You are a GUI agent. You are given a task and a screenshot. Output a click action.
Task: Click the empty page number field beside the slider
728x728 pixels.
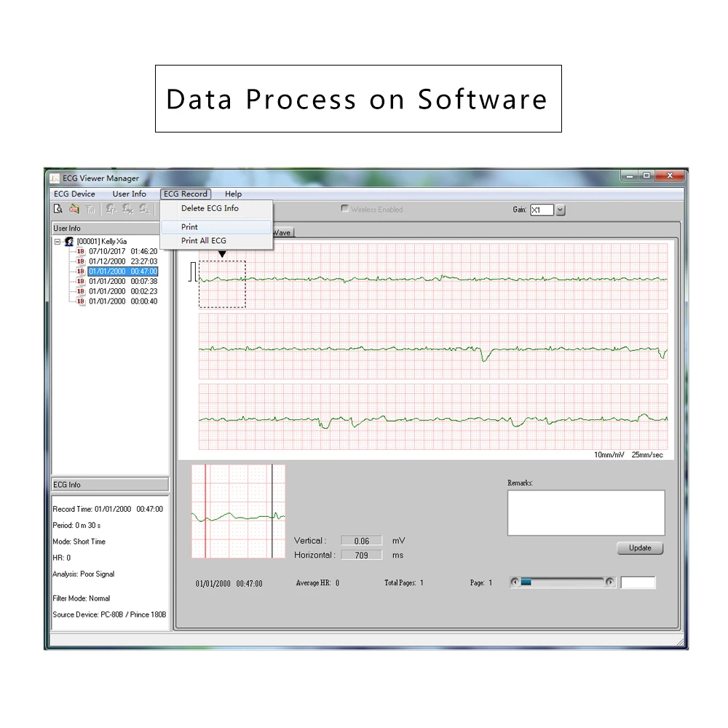coord(638,582)
